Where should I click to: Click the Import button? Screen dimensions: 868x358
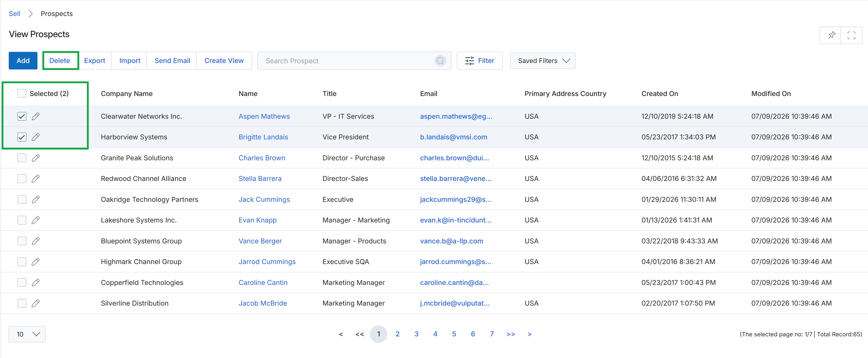click(x=130, y=61)
